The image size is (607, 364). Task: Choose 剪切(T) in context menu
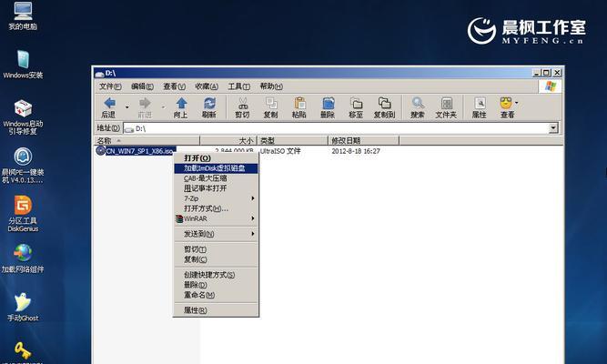(216, 249)
